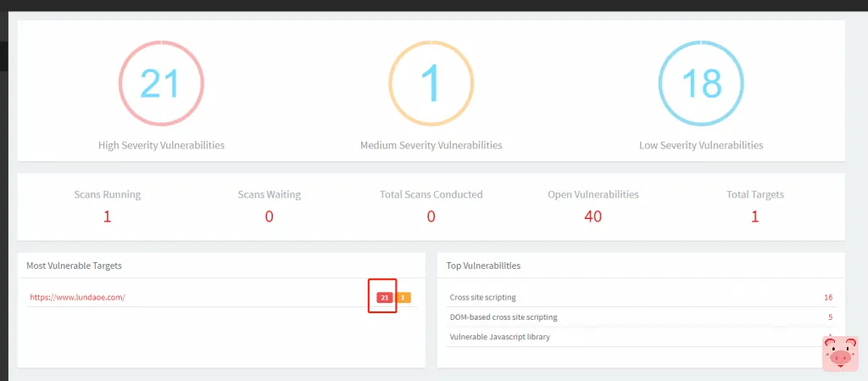
Task: Open the DOM-based cross site scripting row
Action: pyautogui.click(x=641, y=317)
